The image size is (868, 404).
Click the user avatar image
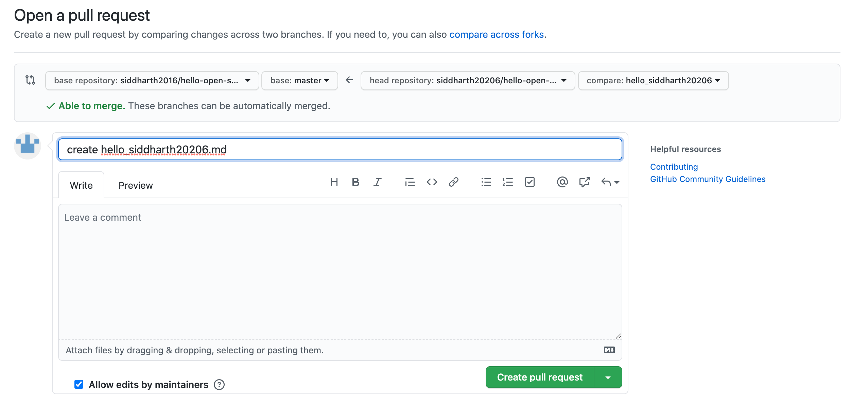(x=28, y=146)
